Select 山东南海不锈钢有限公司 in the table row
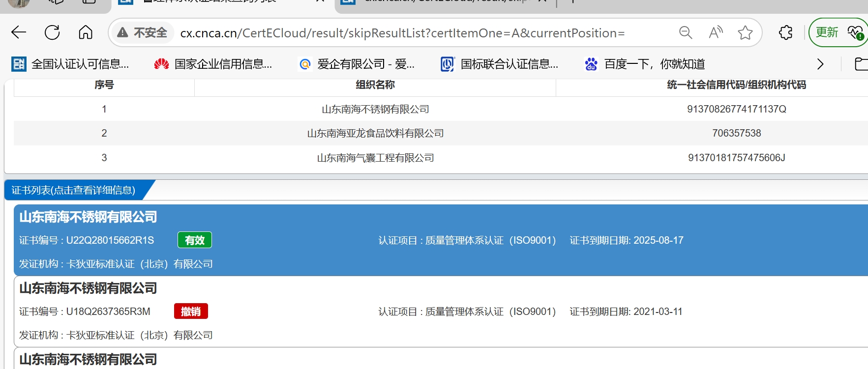This screenshot has width=868, height=369. coord(375,109)
